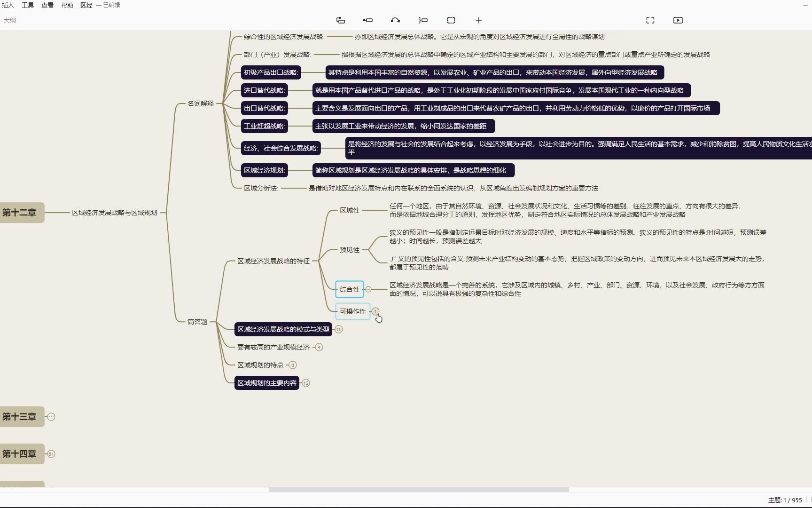Click the insert topic toolbar icon
The width and height of the screenshot is (812, 508).
point(341,20)
